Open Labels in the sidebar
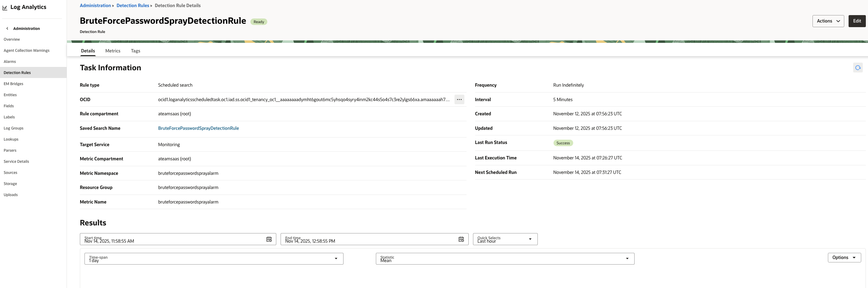Image resolution: width=868 pixels, height=288 pixels. click(9, 117)
